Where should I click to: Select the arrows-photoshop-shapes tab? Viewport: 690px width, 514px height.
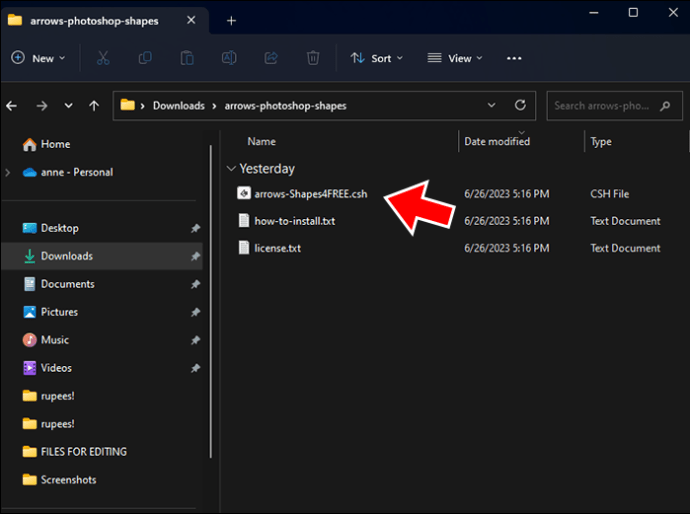click(x=95, y=21)
